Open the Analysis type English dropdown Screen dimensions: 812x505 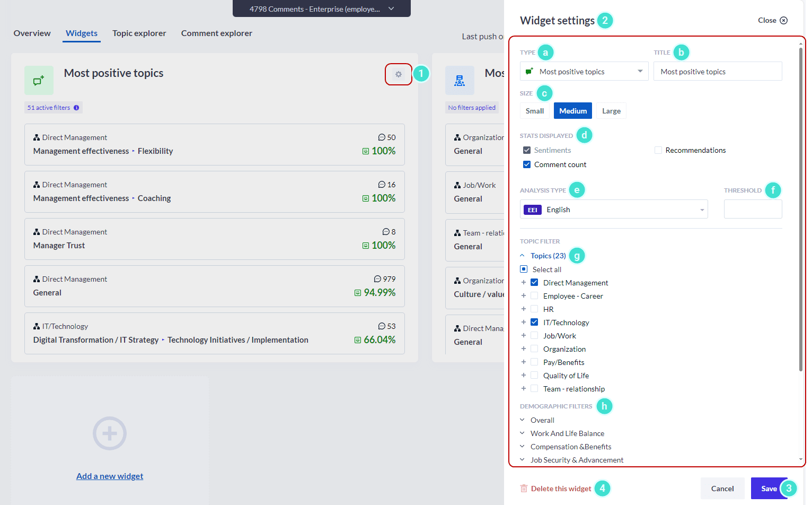pos(614,210)
